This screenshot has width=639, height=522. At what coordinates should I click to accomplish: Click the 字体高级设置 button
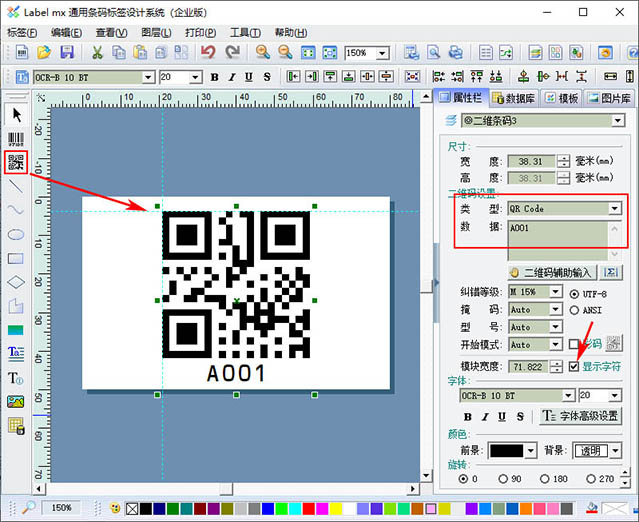[581, 416]
